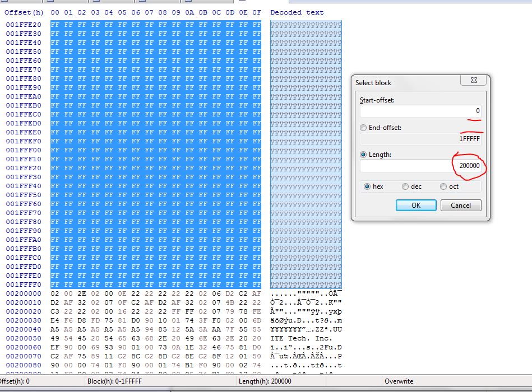
Task: Click offset row 00200040
Action: click(x=24, y=330)
